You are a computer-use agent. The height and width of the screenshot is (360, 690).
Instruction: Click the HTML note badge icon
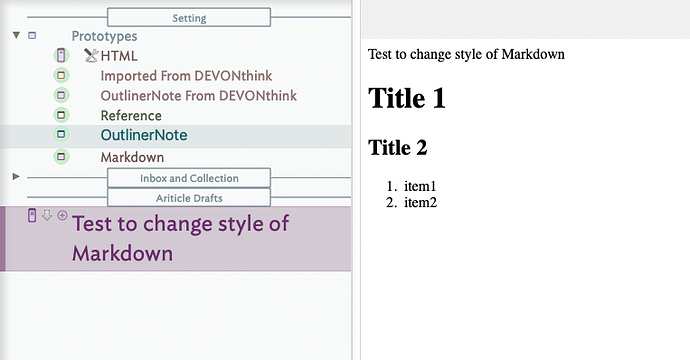[x=61, y=55]
